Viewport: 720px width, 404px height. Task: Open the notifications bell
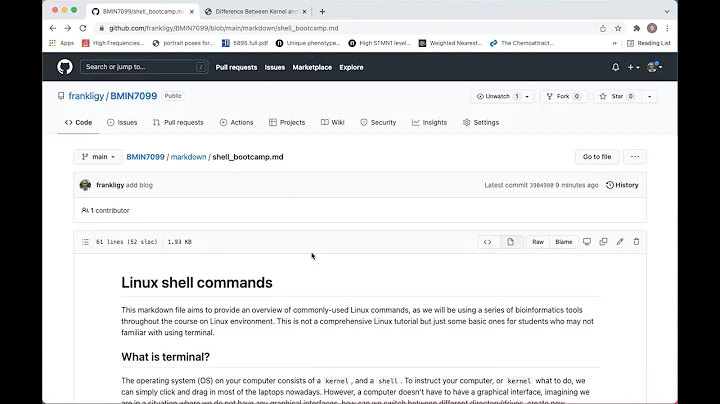click(615, 67)
